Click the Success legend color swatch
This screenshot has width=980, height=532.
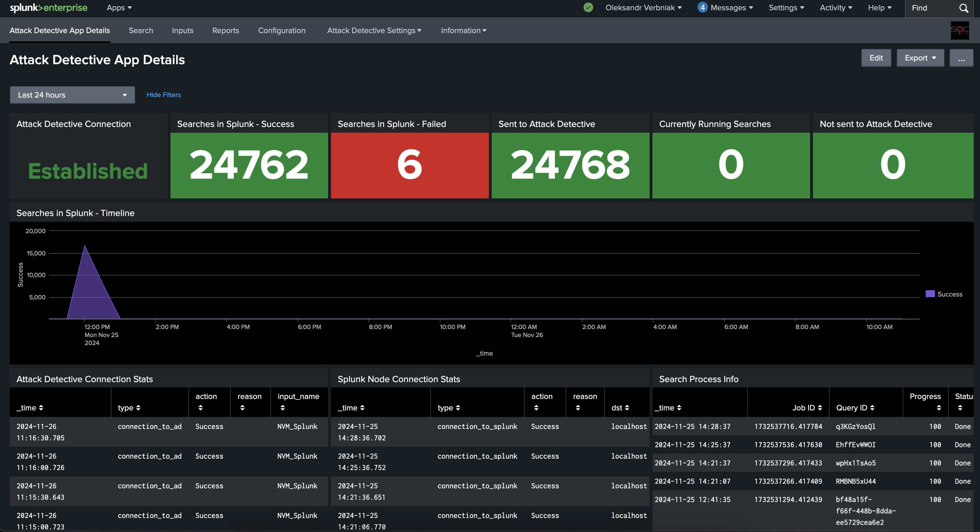(930, 294)
